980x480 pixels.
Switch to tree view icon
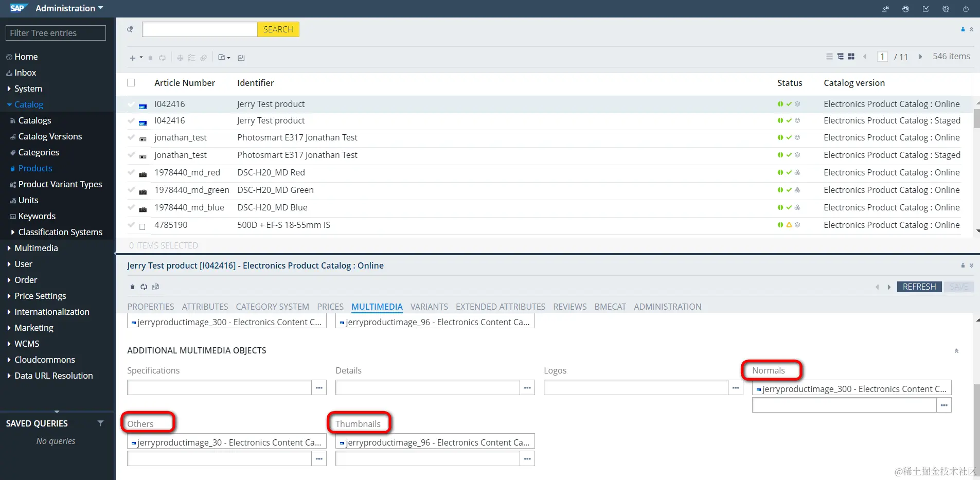tap(840, 57)
